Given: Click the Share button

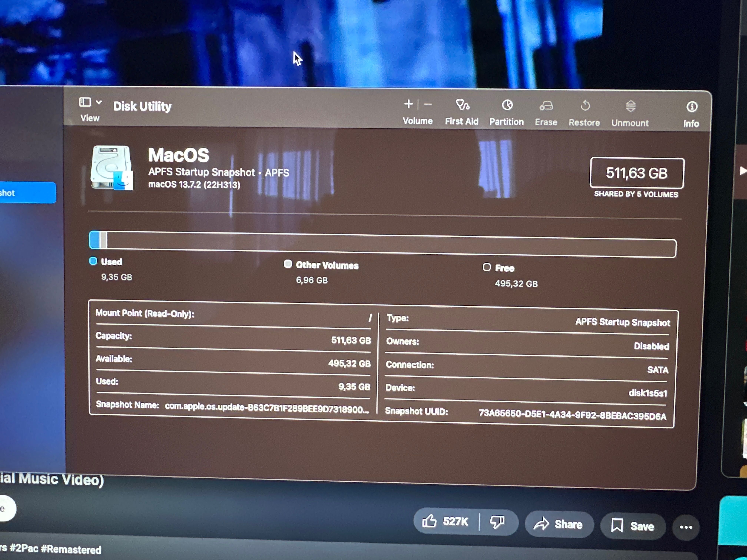Looking at the screenshot, I should 559,524.
